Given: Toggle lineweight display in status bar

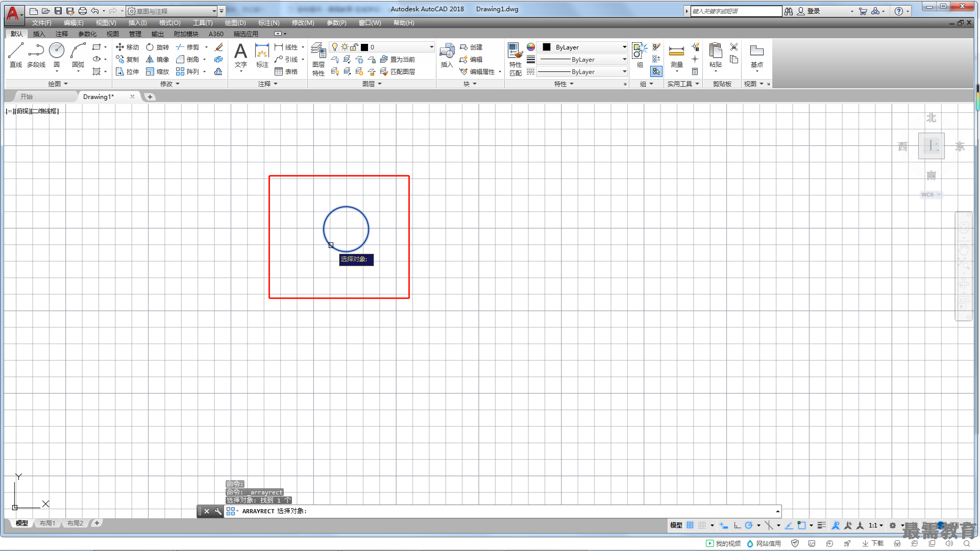Looking at the screenshot, I should coord(821,525).
